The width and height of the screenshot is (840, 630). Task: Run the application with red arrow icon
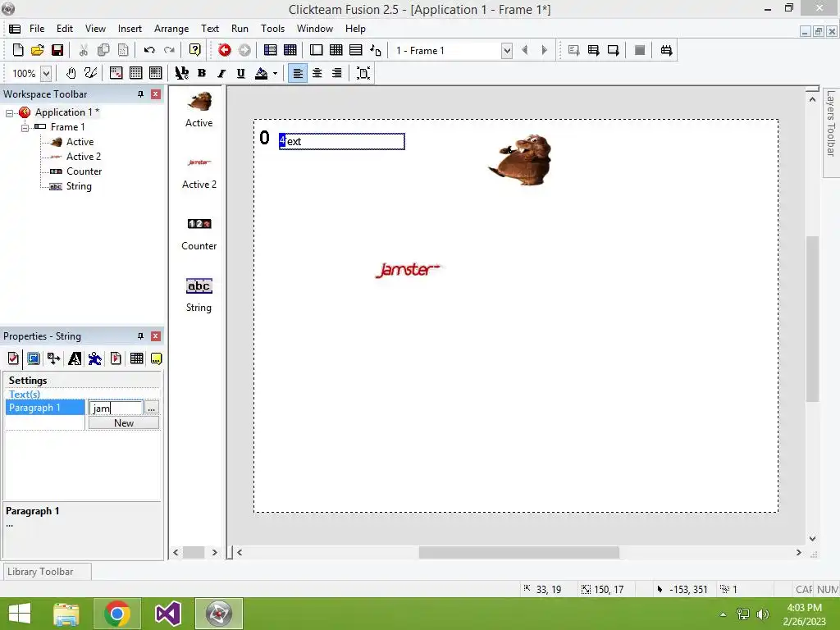click(225, 50)
